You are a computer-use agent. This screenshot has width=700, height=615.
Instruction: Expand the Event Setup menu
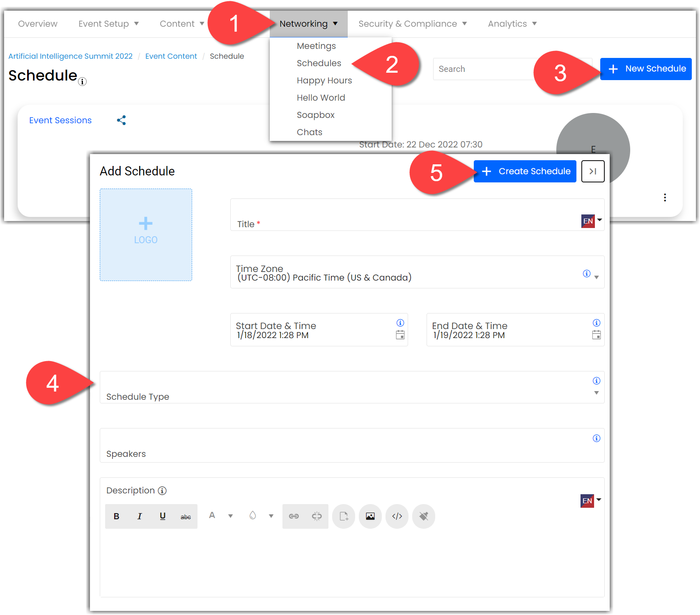point(108,24)
